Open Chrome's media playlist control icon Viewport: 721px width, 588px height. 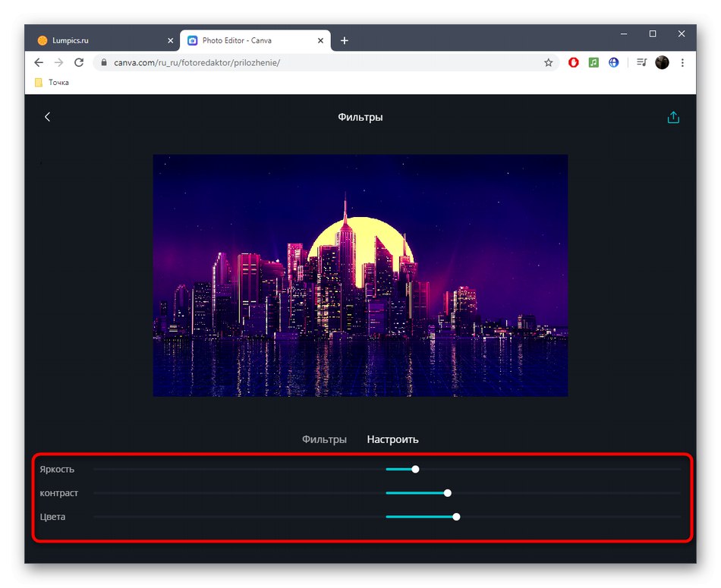[x=641, y=63]
